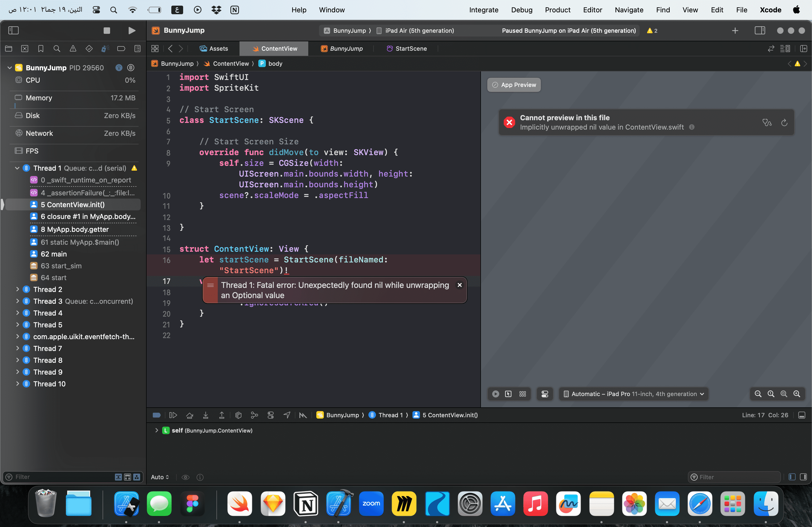Expand the self variable in debugger
Viewport: 812px width, 527px height.
pyautogui.click(x=157, y=430)
